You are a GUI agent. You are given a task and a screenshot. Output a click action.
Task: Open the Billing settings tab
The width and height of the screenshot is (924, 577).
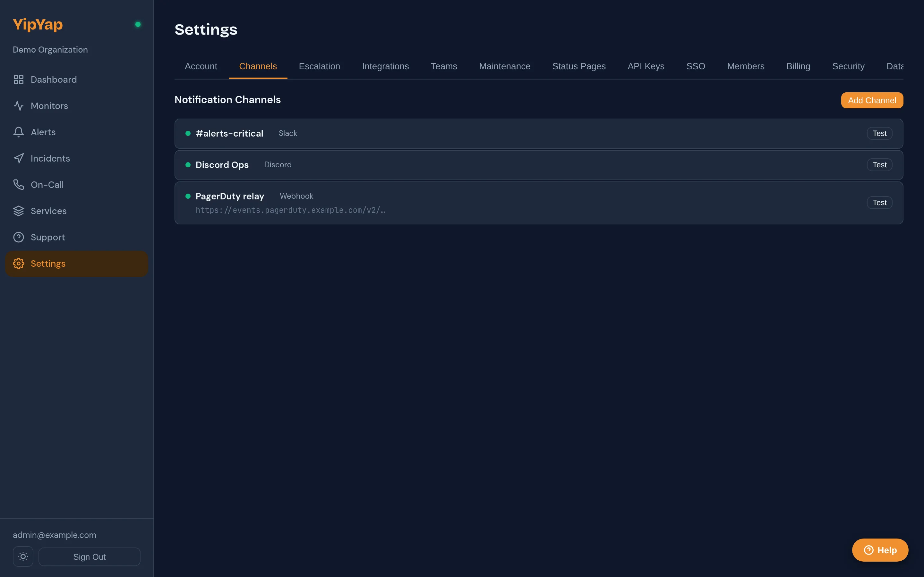798,66
